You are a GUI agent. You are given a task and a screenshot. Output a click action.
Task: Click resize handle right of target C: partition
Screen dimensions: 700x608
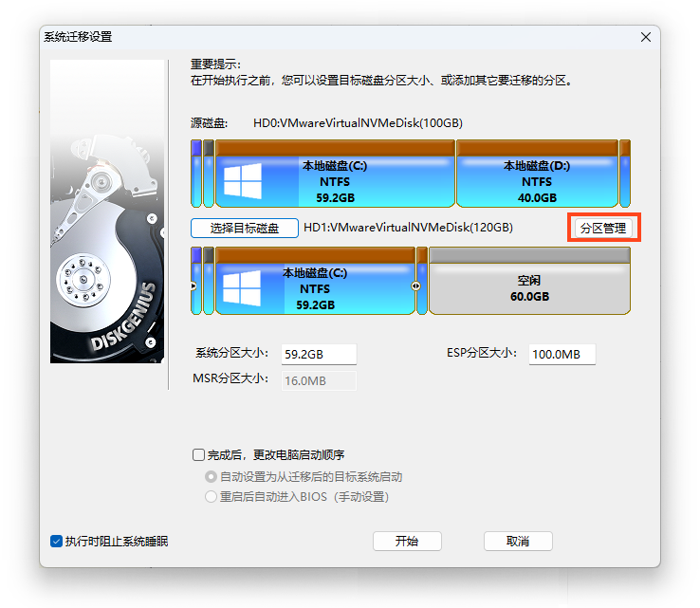tap(415, 286)
